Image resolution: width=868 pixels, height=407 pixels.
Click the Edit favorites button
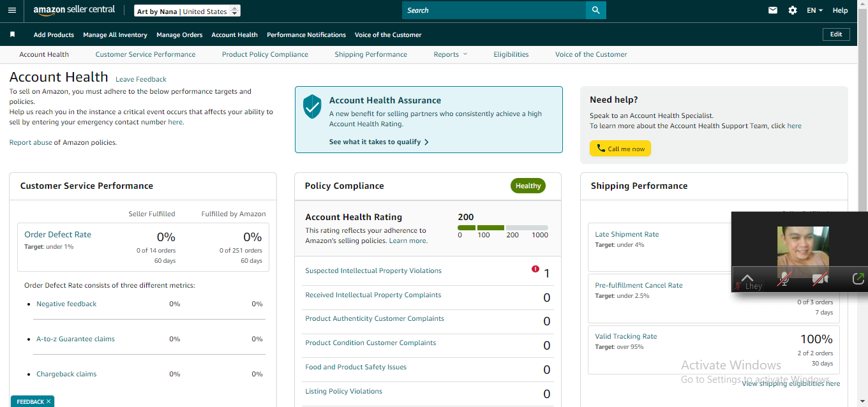click(836, 34)
